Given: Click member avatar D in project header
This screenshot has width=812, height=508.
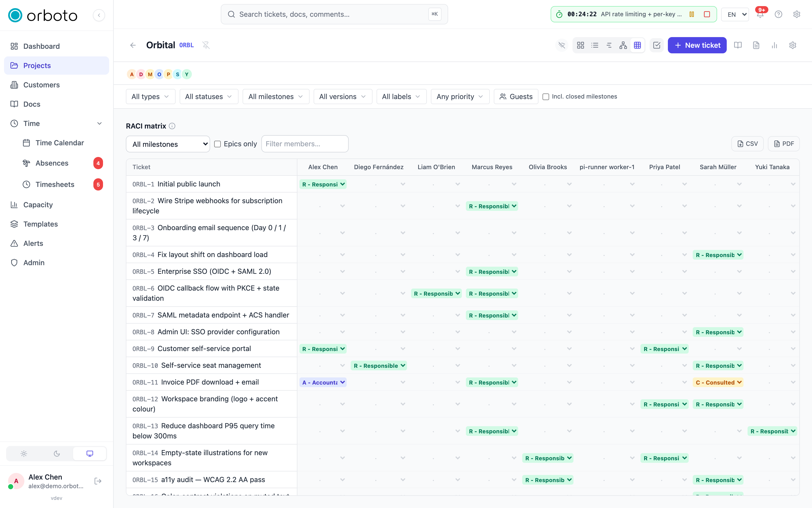Looking at the screenshot, I should point(141,74).
